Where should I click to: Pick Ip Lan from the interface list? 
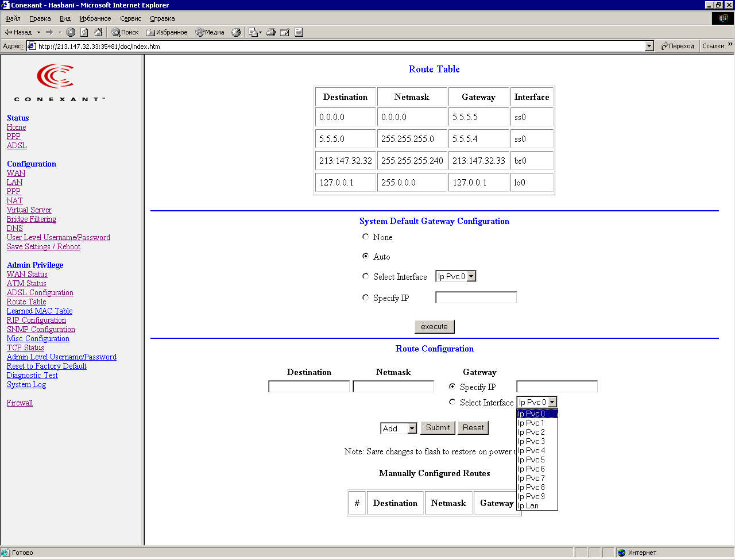[x=537, y=505]
